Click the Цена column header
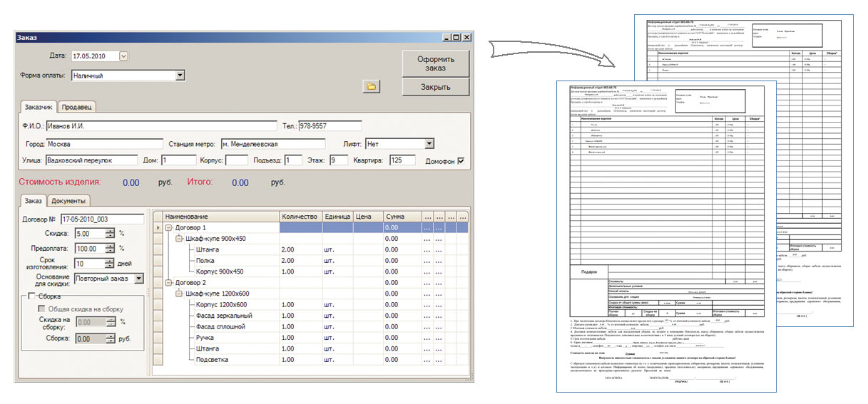This screenshot has height=404, width=868. tap(367, 216)
